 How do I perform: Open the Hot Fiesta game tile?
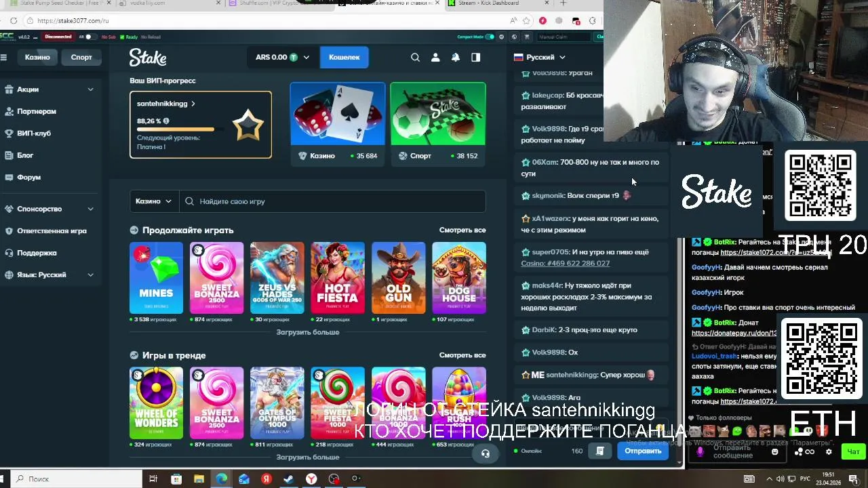point(337,278)
